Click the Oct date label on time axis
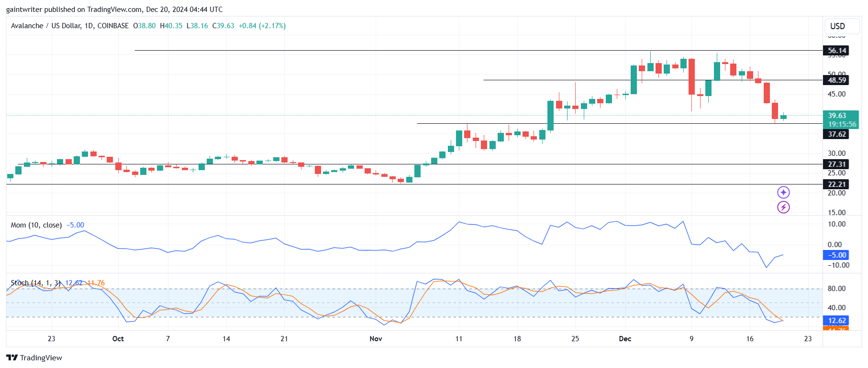868x368 pixels. tap(118, 339)
